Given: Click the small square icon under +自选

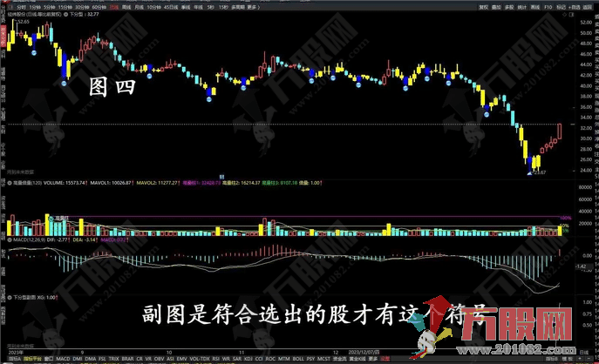Looking at the screenshot, I should coord(571,15).
